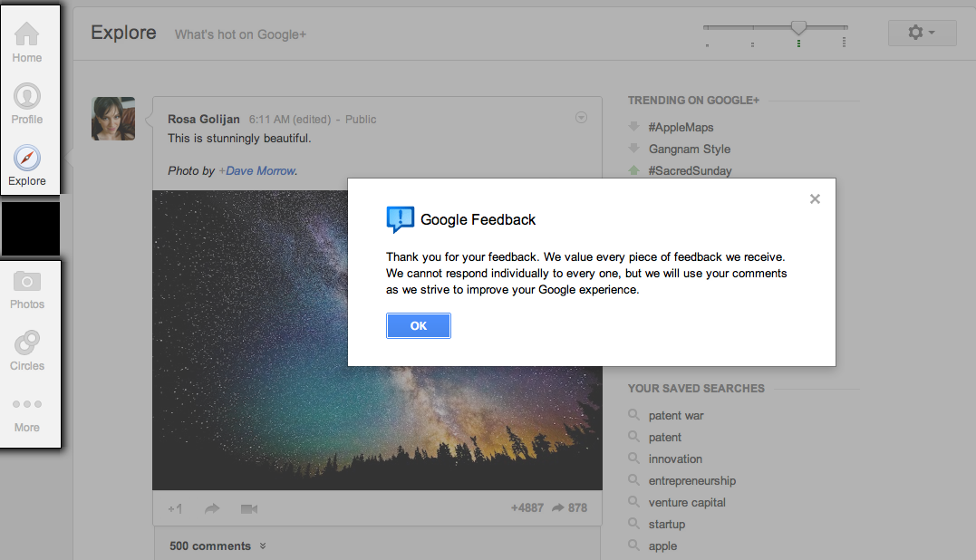The image size is (976, 560).
Task: Start a hangout with the video camera icon
Action: (x=249, y=509)
